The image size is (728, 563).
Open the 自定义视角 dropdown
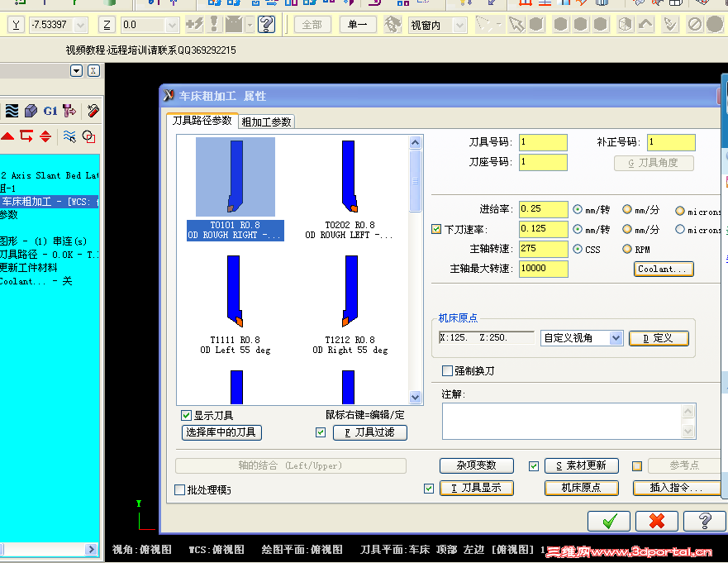pos(616,338)
